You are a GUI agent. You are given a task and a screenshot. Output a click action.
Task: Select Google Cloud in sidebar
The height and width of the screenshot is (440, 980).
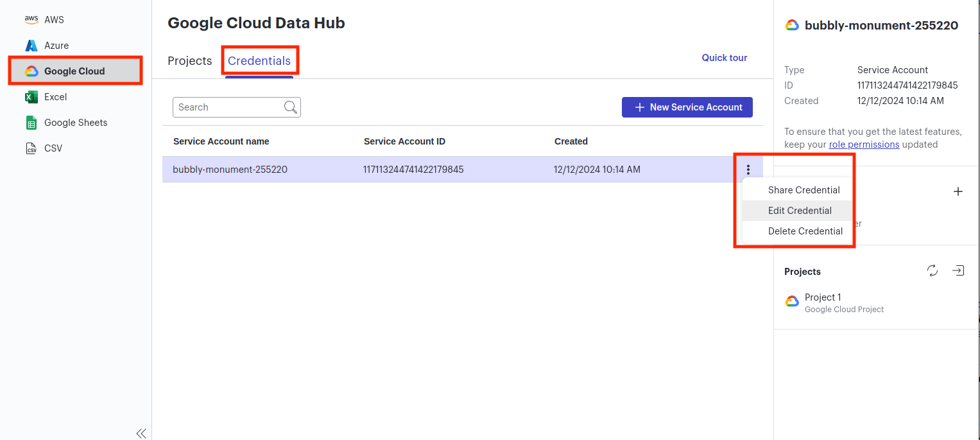coord(76,71)
